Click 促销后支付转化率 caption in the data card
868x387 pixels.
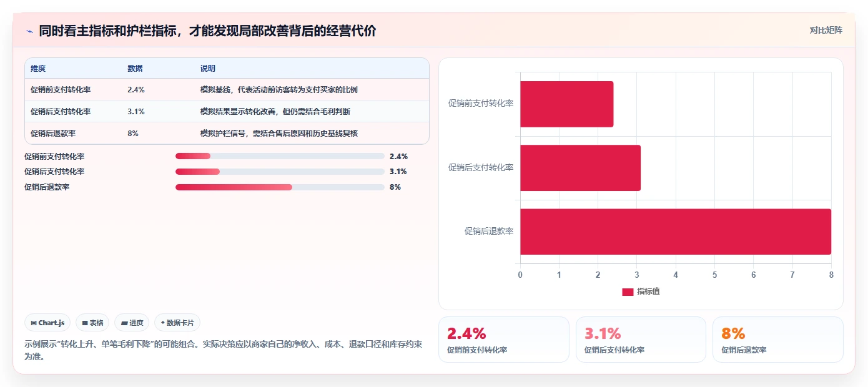(614, 350)
